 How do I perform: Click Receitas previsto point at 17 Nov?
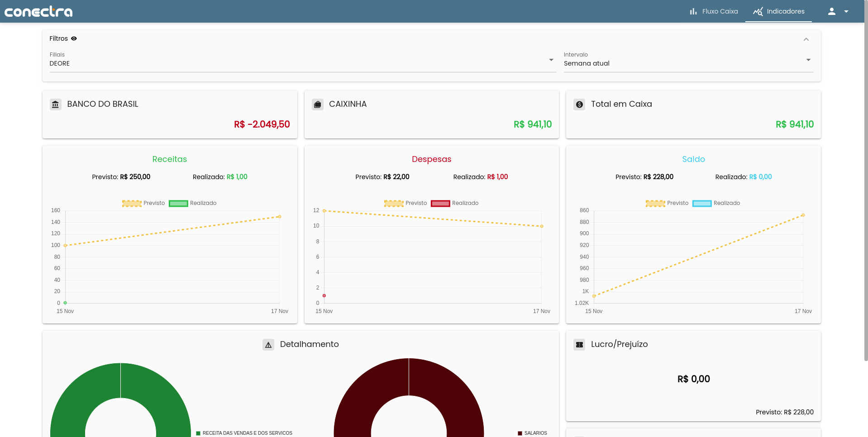[280, 217]
